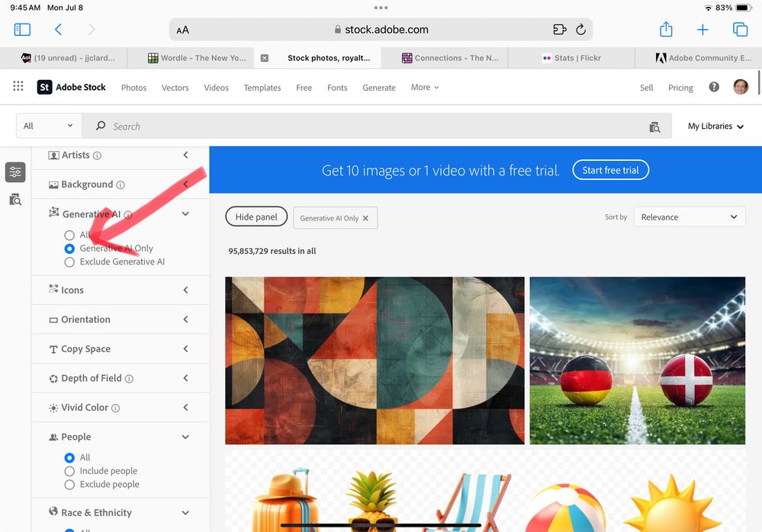Click the Hide panel button

click(x=256, y=217)
